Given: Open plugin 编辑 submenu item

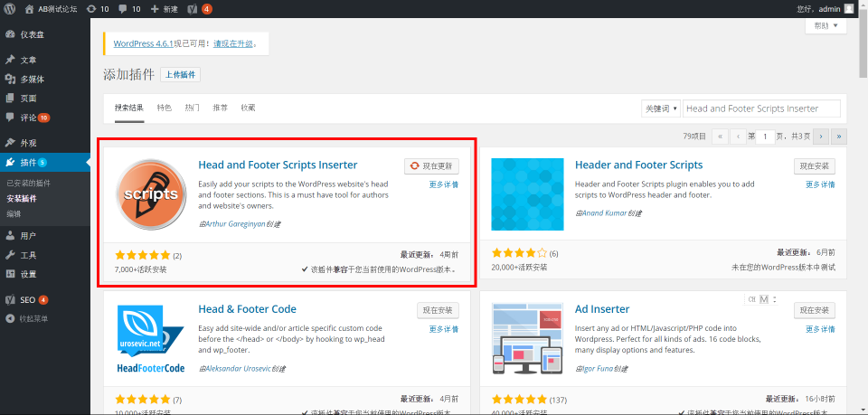Looking at the screenshot, I should click(14, 214).
